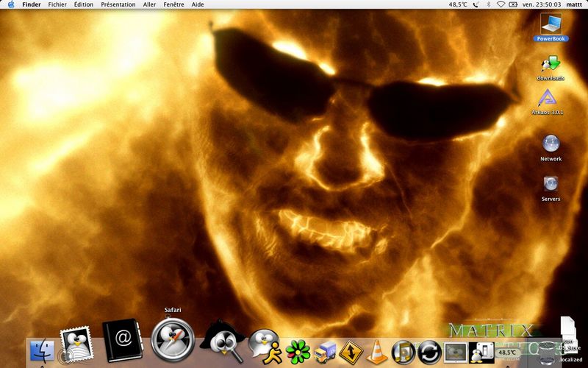Click the battery status icon in menu bar
The width and height of the screenshot is (588, 368).
[x=512, y=4]
